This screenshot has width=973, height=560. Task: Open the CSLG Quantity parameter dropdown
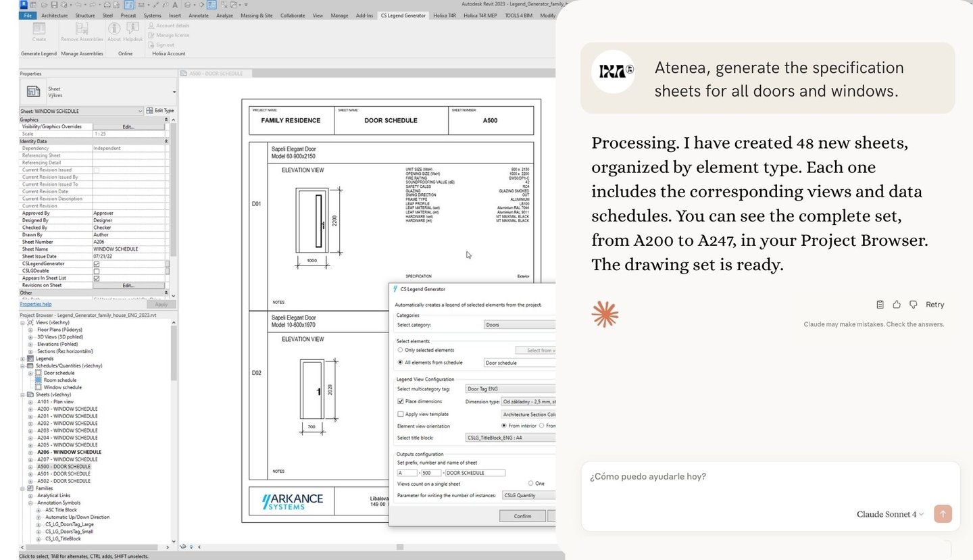pyautogui.click(x=528, y=495)
